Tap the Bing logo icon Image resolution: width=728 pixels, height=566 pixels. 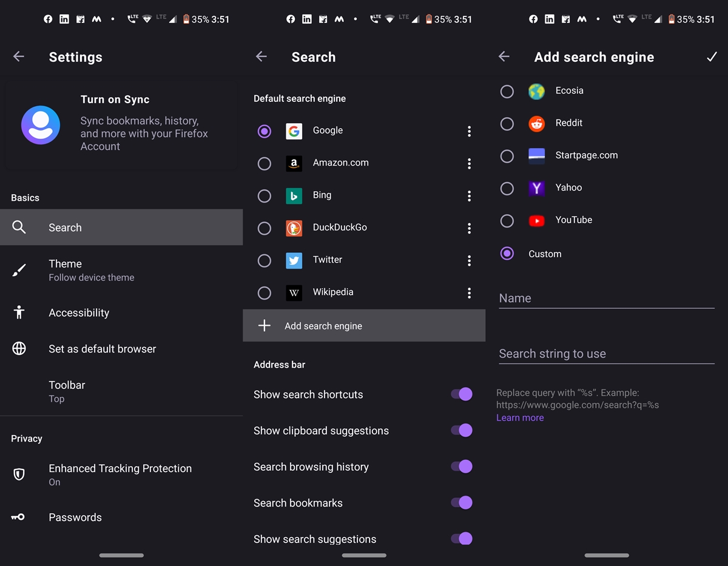(x=294, y=196)
